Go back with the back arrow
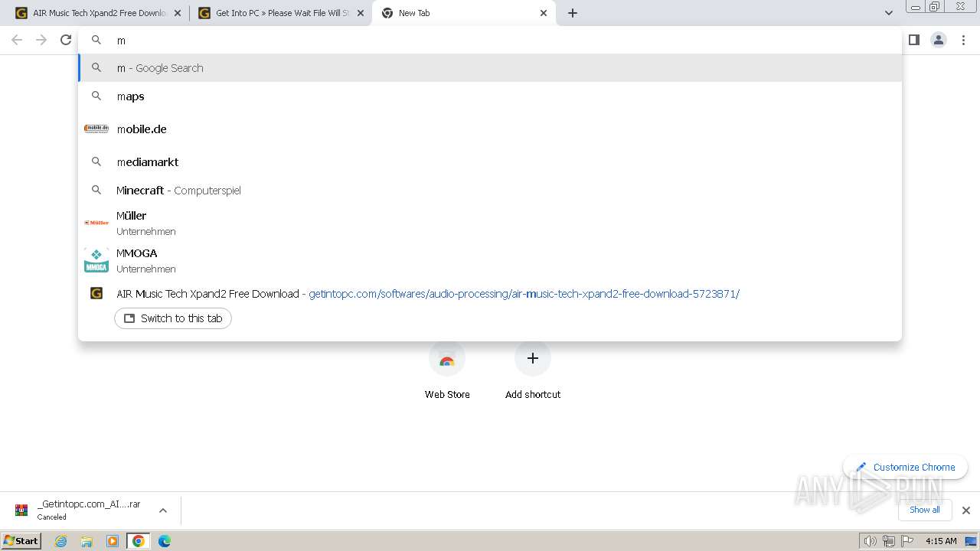Image resolution: width=980 pixels, height=551 pixels. point(17,40)
